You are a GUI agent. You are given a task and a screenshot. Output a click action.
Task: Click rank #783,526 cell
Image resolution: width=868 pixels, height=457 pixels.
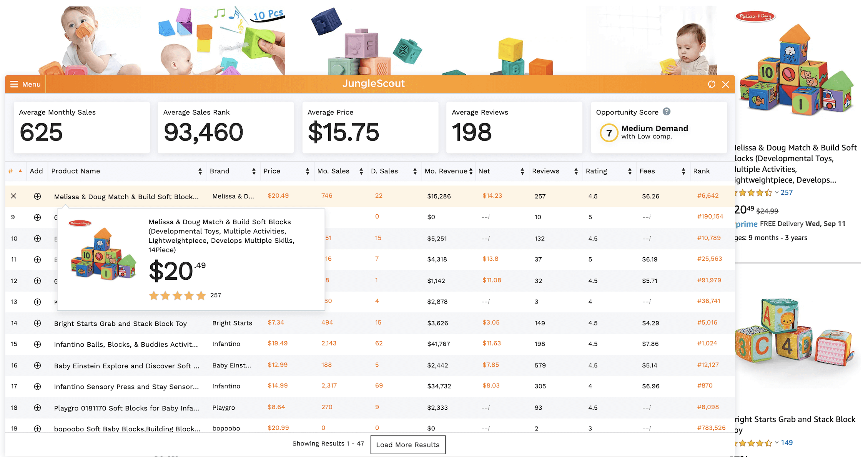(x=711, y=428)
